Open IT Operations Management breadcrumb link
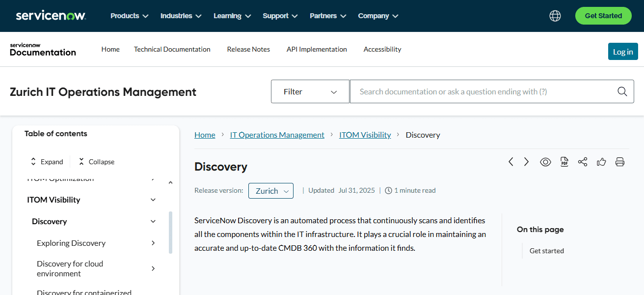 [277, 135]
